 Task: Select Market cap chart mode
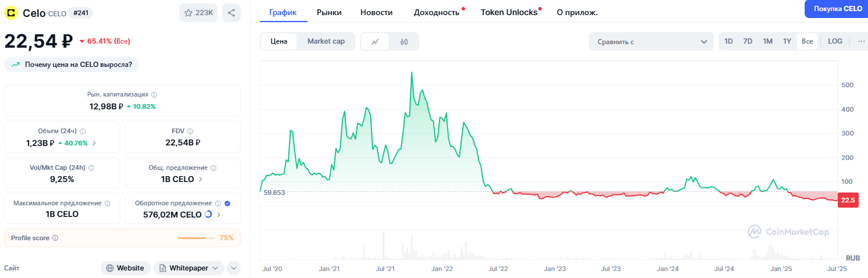(x=326, y=41)
